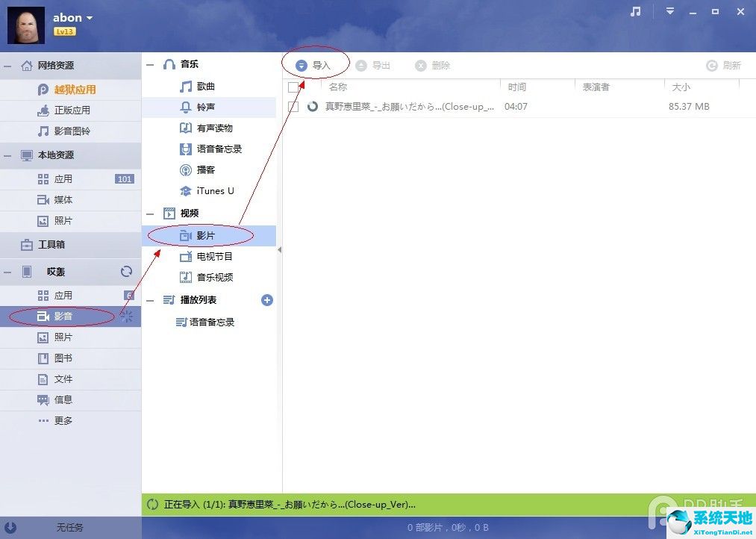Screen dimensions: 756x539
Task: Check the select-all checkbox in list header
Action: click(x=294, y=87)
